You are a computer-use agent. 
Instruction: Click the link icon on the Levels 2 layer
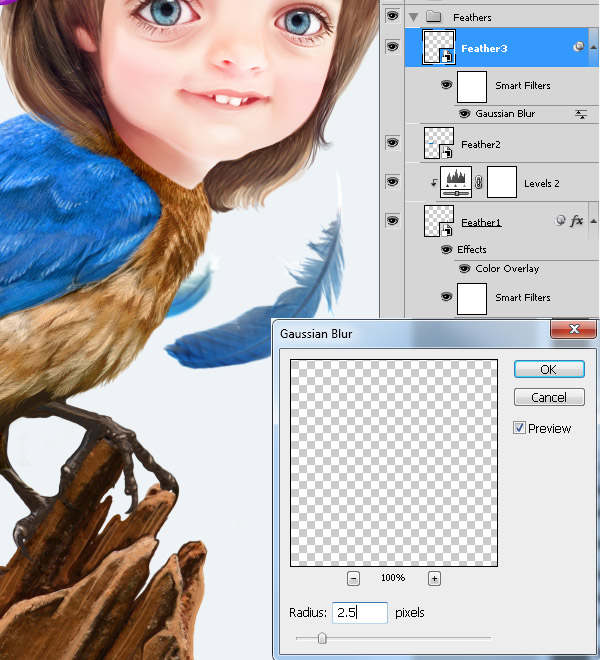479,183
